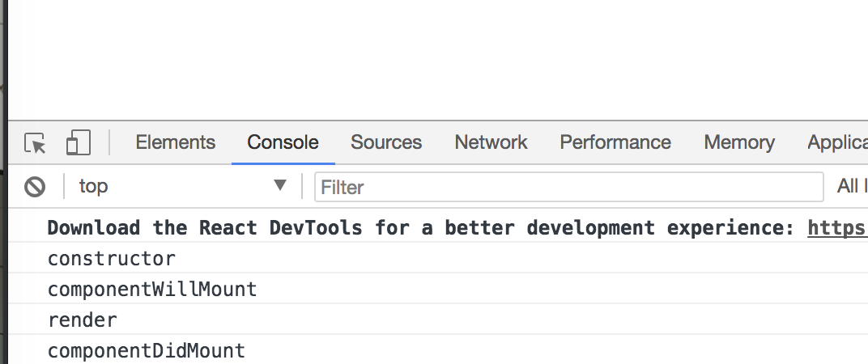Click the console Filter input field

coord(568,187)
